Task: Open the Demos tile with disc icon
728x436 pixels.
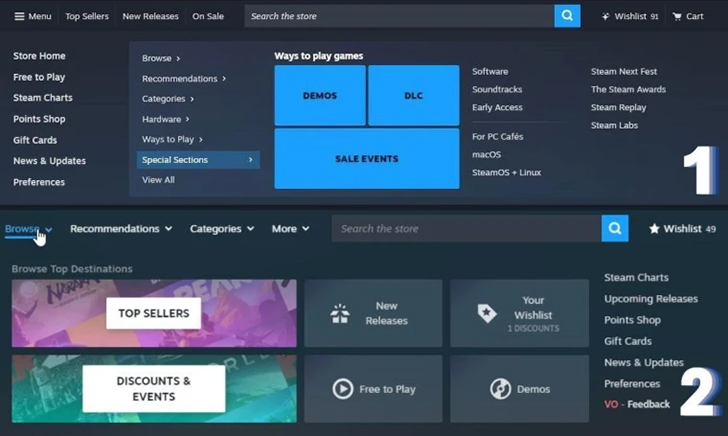Action: coord(501,389)
